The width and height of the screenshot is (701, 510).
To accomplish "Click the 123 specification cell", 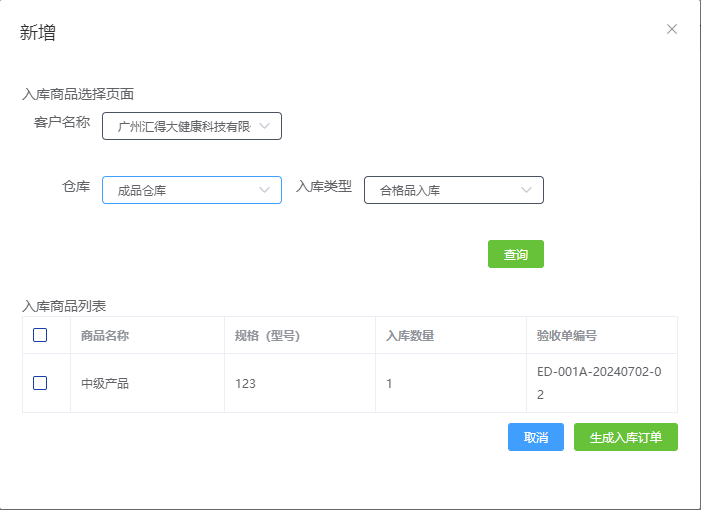I will click(246, 383).
